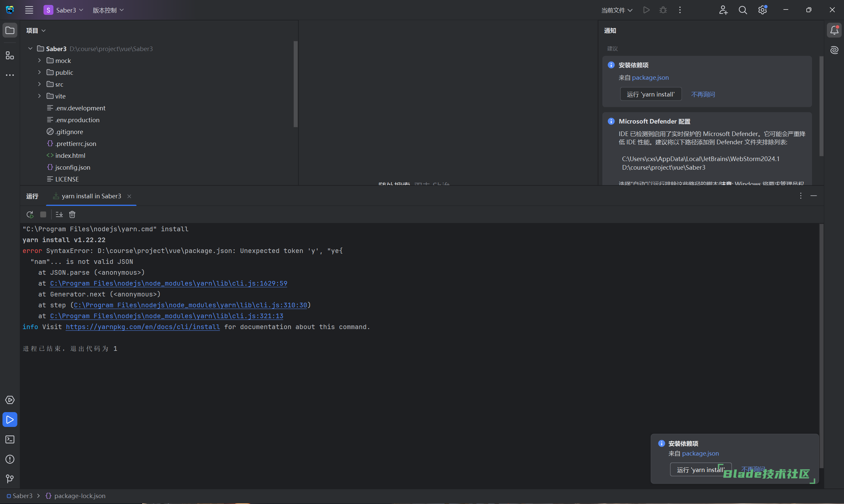Viewport: 844px width, 504px height.
Task: Open the main hamburger menu
Action: click(29, 10)
